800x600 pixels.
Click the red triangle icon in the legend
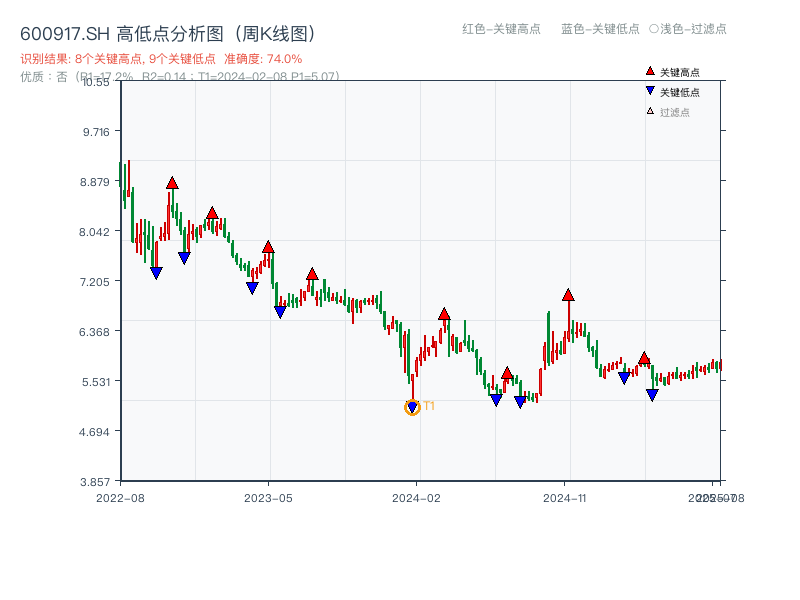[x=650, y=71]
